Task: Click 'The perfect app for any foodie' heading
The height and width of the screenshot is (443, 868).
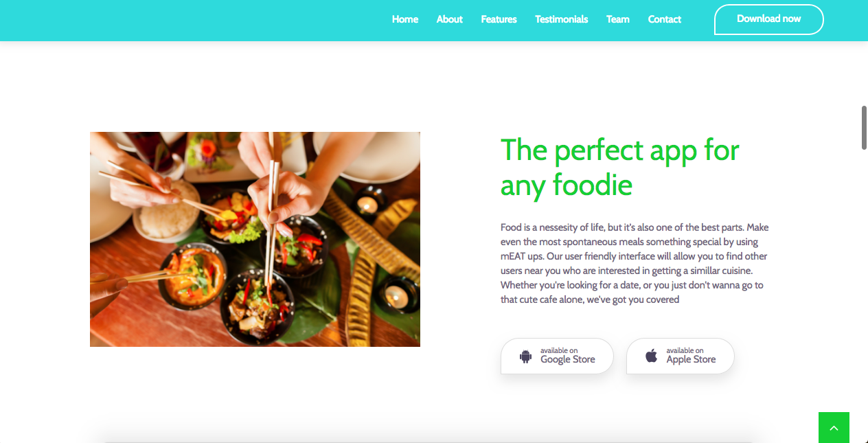Action: point(620,168)
